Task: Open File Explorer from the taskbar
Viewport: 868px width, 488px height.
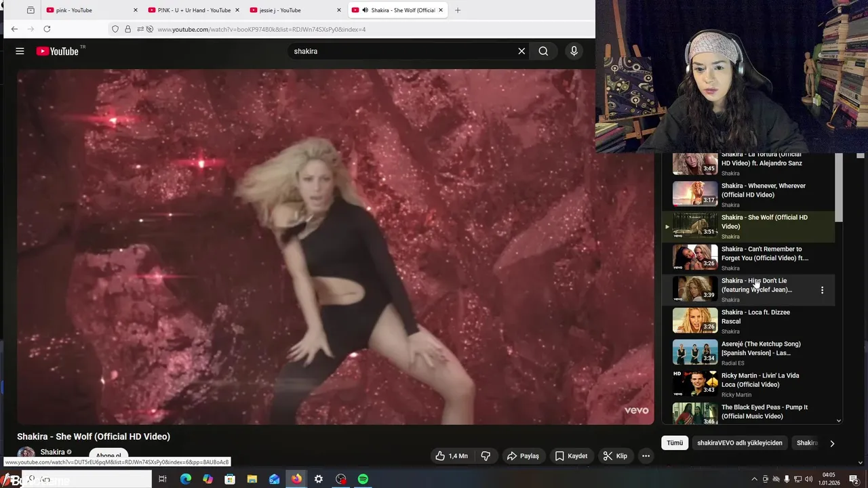Action: click(x=252, y=479)
